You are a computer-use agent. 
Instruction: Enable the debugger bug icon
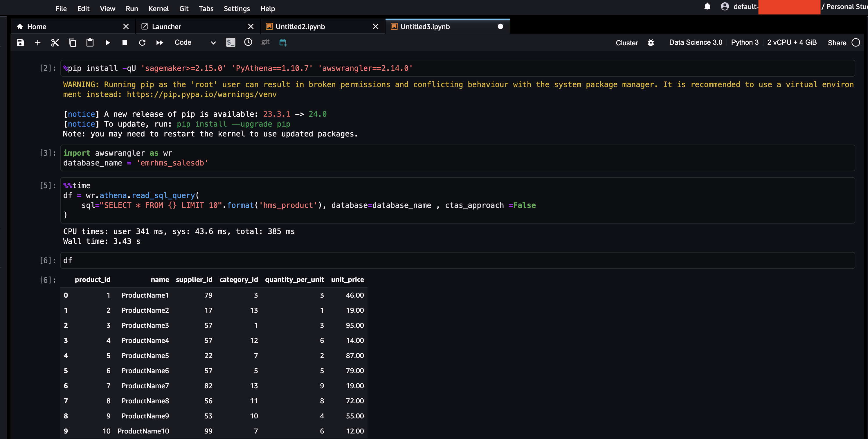click(x=651, y=43)
